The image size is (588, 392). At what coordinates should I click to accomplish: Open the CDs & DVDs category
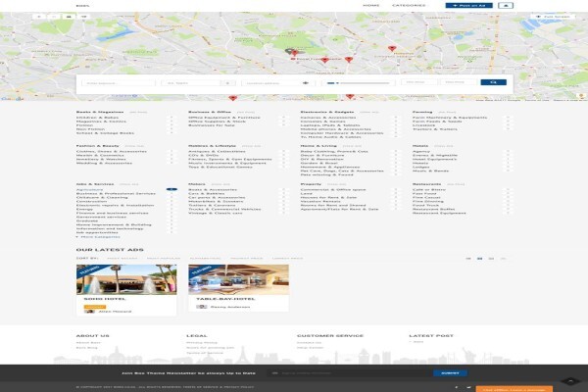click(203, 155)
